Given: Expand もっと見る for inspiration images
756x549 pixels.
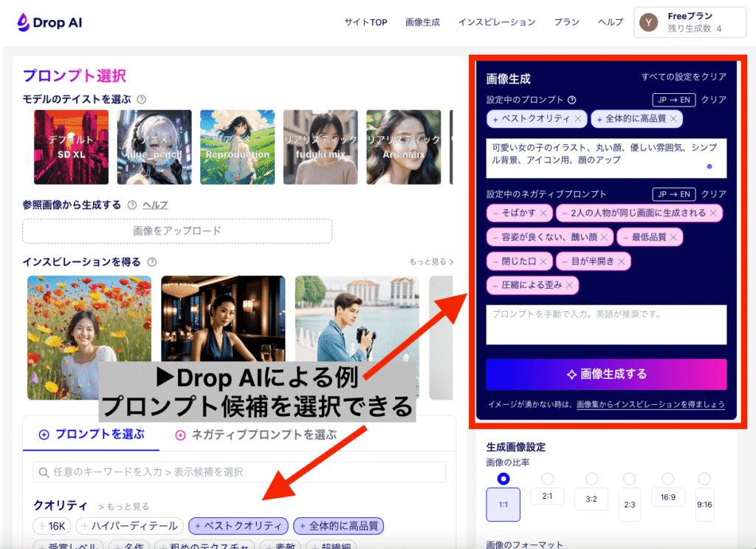Looking at the screenshot, I should pyautogui.click(x=431, y=262).
